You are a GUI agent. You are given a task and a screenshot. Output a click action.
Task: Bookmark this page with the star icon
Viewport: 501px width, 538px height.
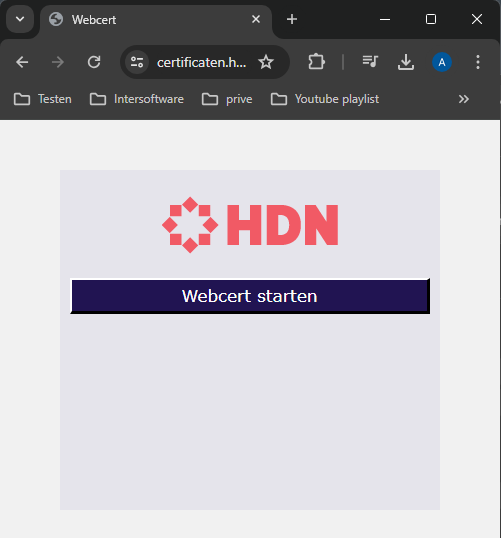pos(266,62)
